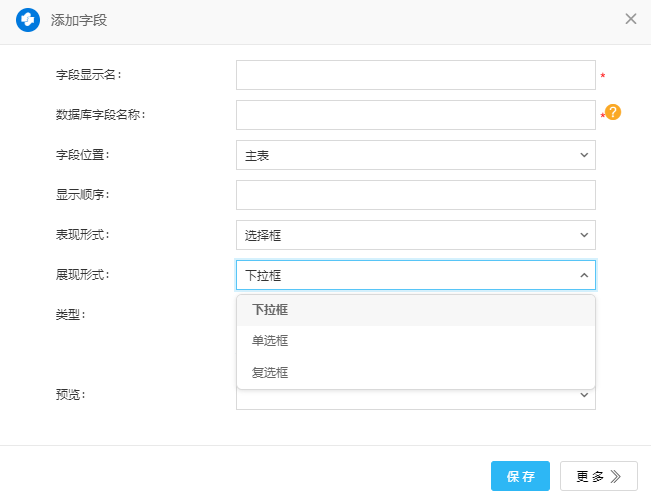The width and height of the screenshot is (651, 502).
Task: Click the 预览 label text
Action: [70, 394]
